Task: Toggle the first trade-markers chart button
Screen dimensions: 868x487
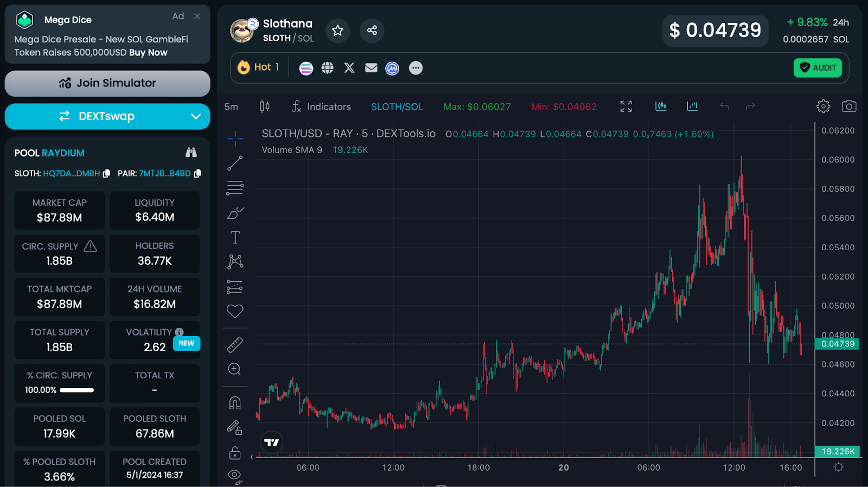Action: [x=661, y=106]
